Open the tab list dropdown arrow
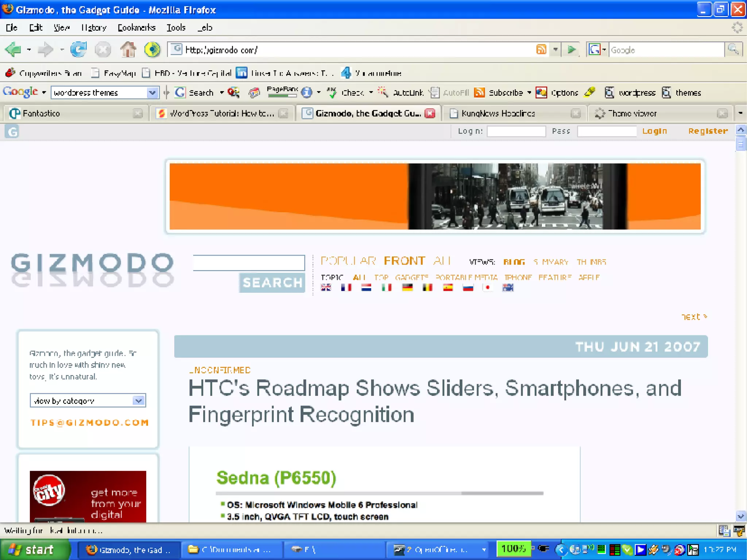The image size is (747, 560). pos(740,113)
